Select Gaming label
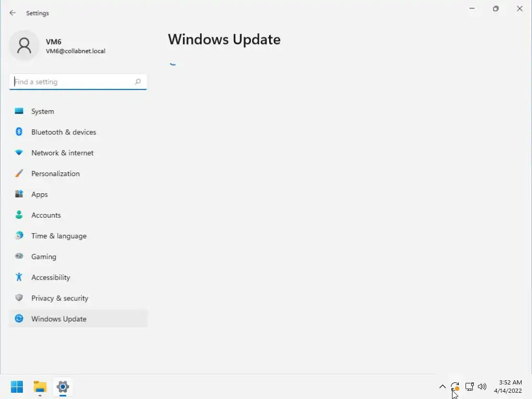Image resolution: width=532 pixels, height=399 pixels. [44, 257]
